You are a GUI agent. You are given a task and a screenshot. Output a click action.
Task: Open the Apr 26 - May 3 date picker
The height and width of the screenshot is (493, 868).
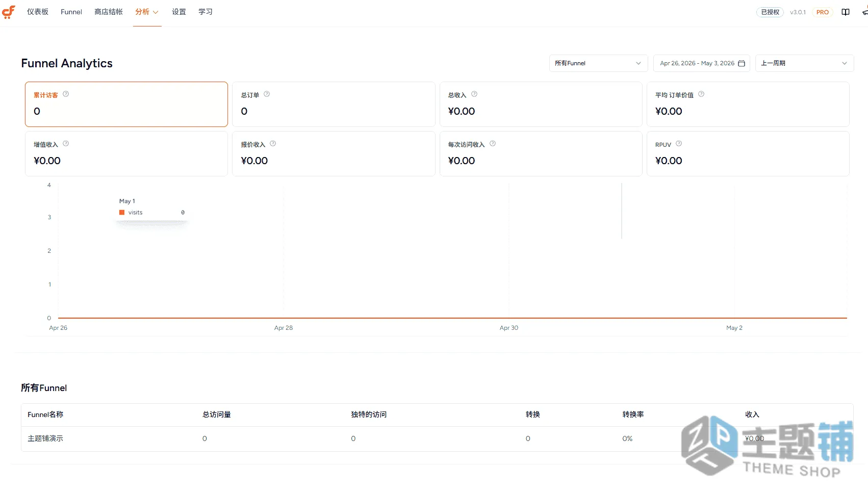[701, 63]
